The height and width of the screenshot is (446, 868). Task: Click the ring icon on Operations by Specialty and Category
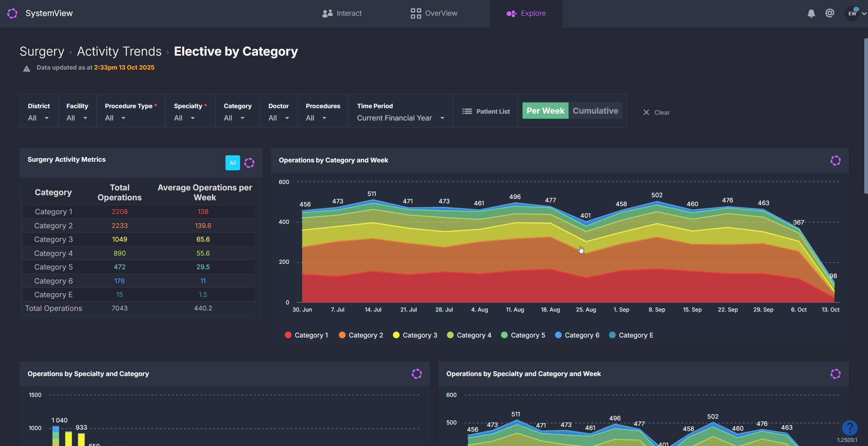(416, 374)
